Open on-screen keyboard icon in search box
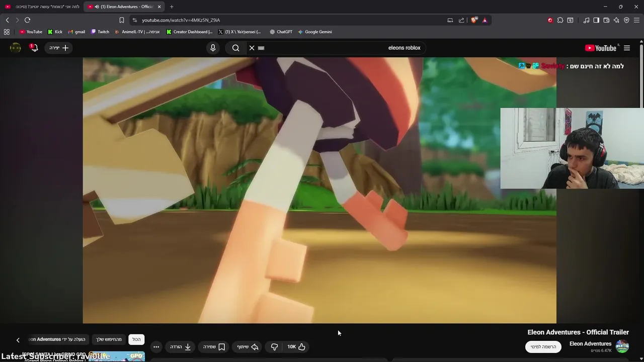Screen dimensions: 644x362 (261, 48)
